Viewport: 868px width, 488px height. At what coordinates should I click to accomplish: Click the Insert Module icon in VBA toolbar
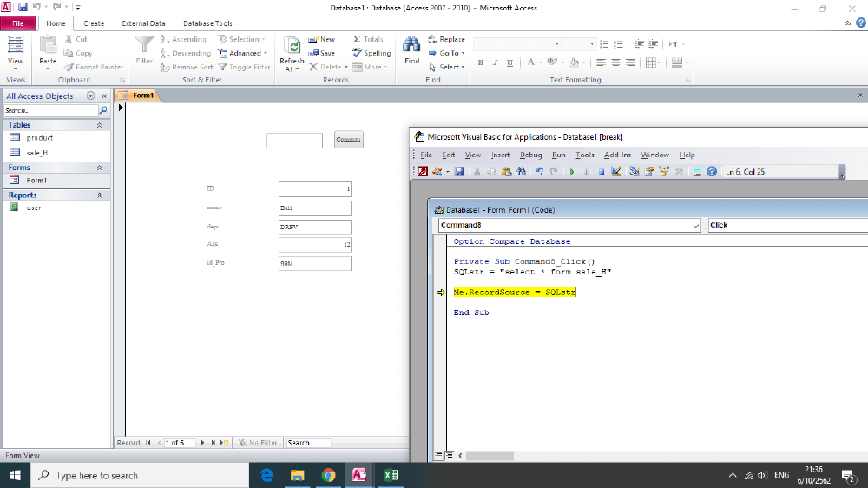point(437,172)
